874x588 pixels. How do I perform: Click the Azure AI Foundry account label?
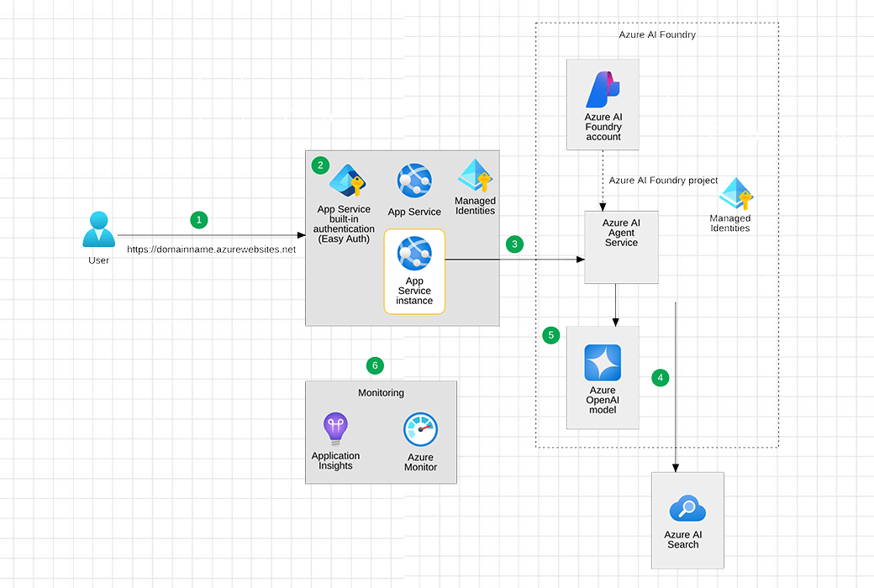pyautogui.click(x=603, y=127)
